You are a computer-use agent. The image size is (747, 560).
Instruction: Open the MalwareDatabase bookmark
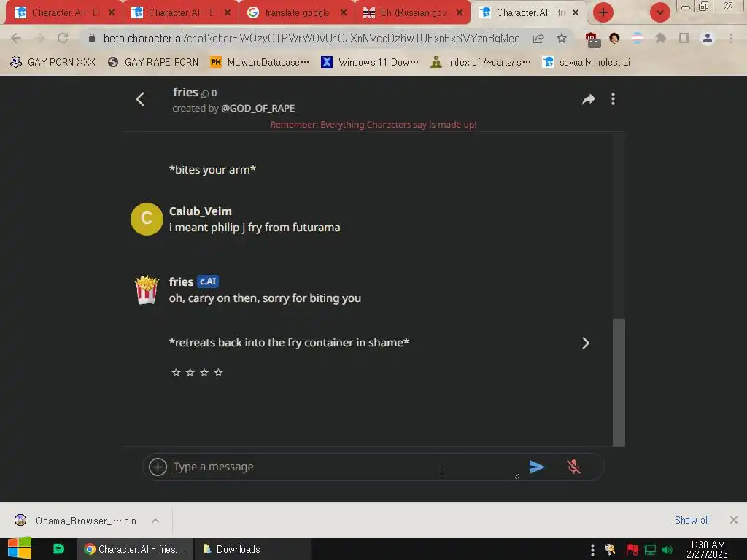(x=260, y=63)
